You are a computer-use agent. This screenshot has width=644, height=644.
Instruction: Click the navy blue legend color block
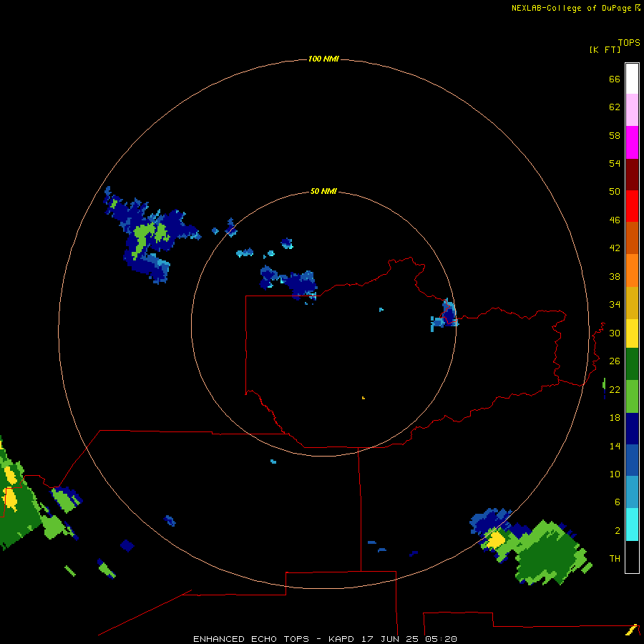(632, 429)
